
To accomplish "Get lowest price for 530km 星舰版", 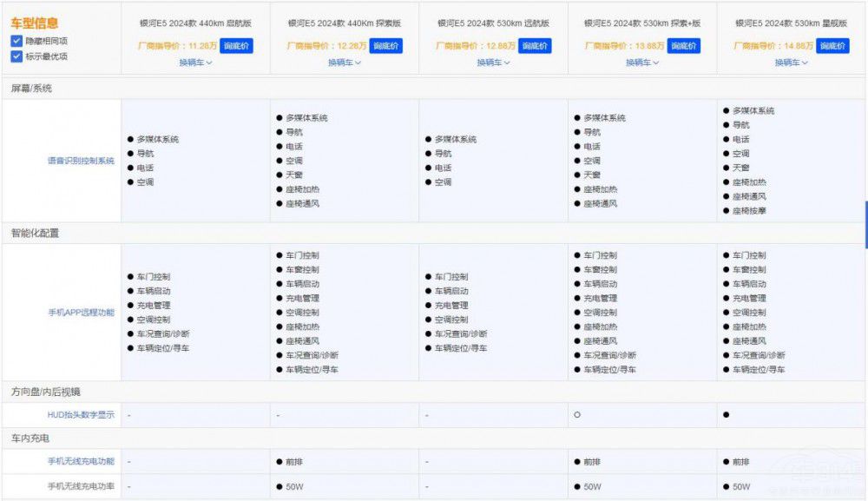I will pos(832,46).
